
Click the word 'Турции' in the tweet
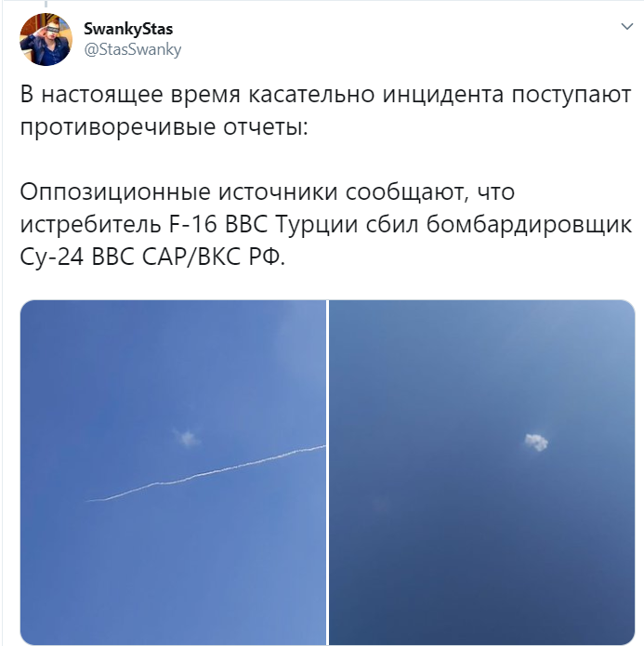[x=317, y=225]
